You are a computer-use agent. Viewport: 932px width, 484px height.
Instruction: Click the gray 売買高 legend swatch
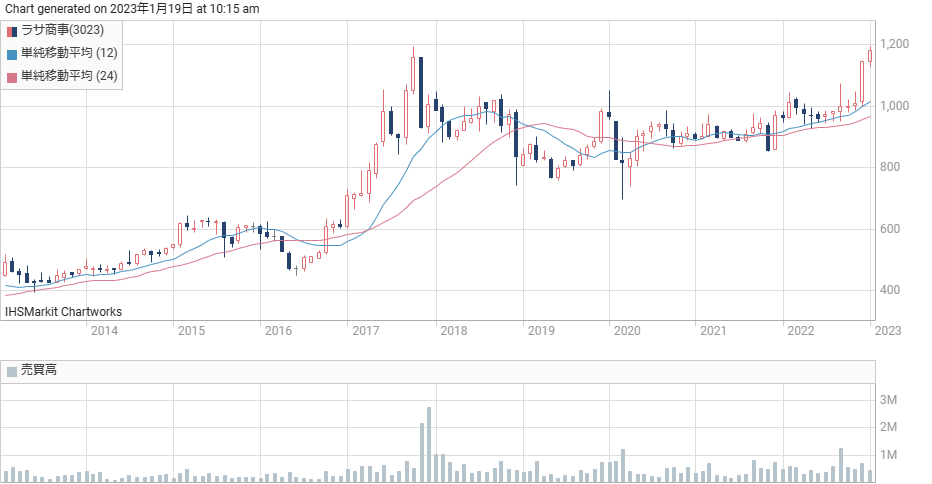pos(12,372)
